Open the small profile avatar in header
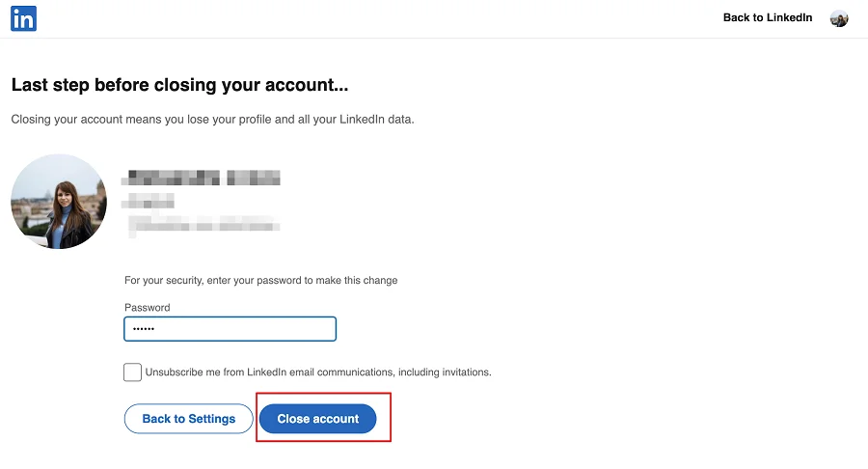 pos(839,18)
